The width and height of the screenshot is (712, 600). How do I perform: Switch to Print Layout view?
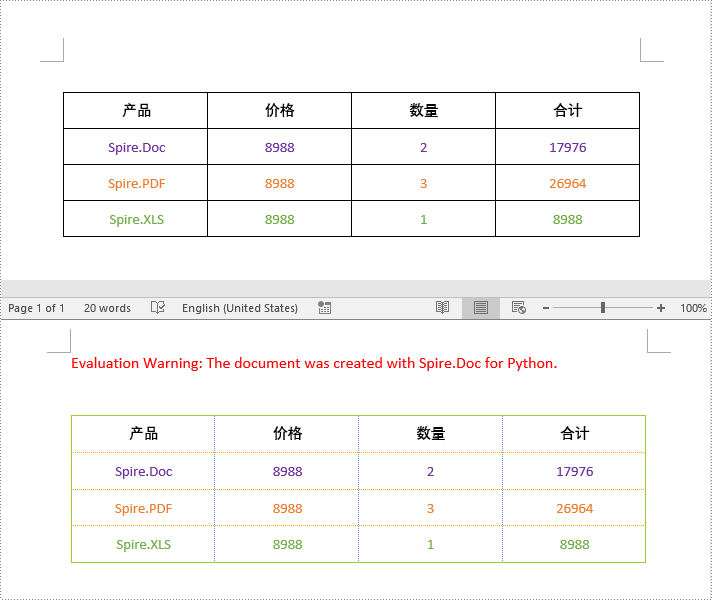tap(481, 308)
